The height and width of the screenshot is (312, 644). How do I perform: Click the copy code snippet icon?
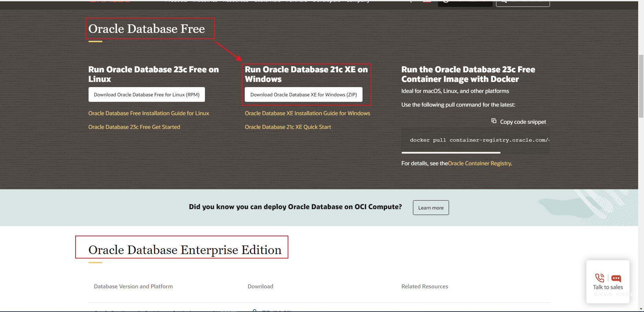coord(494,121)
